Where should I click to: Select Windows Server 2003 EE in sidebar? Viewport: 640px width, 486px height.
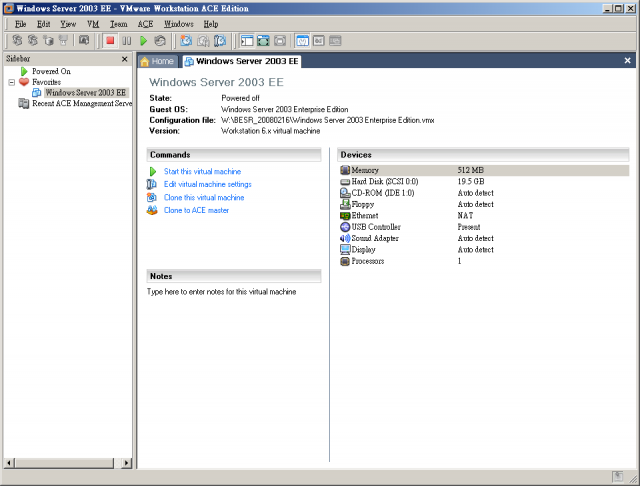click(86, 93)
